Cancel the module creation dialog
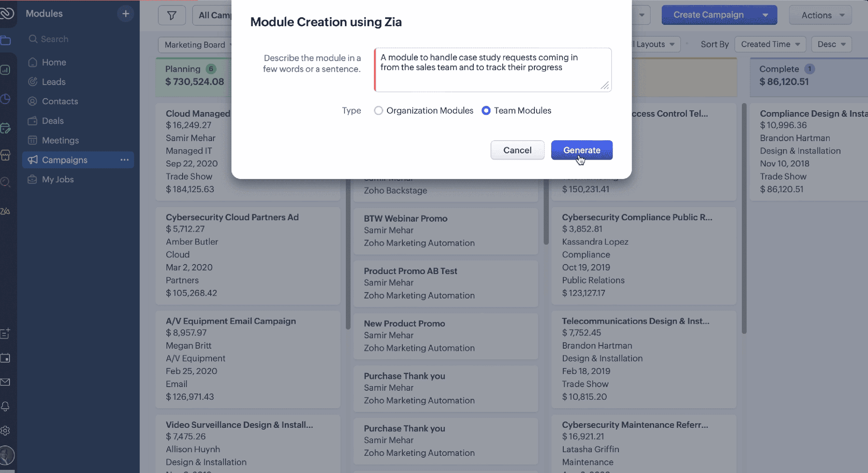Viewport: 868px width, 473px height. tap(517, 150)
